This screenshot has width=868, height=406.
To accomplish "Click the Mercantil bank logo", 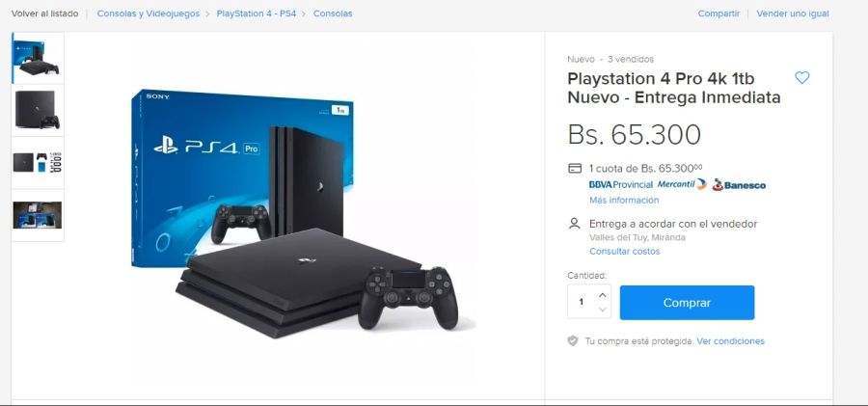I will click(682, 184).
